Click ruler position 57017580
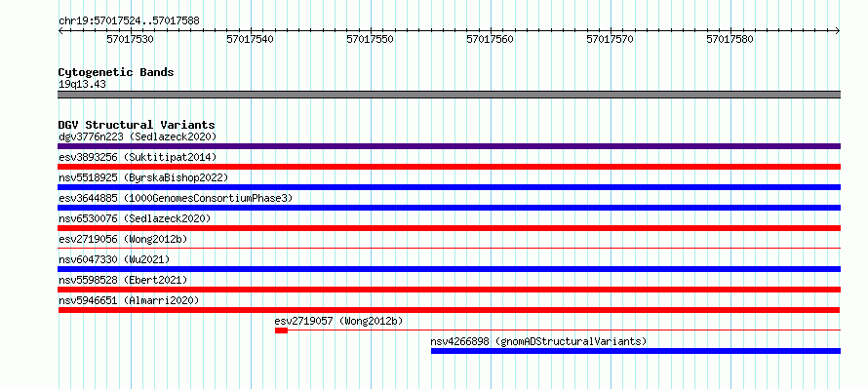The width and height of the screenshot is (868, 389). [x=730, y=39]
